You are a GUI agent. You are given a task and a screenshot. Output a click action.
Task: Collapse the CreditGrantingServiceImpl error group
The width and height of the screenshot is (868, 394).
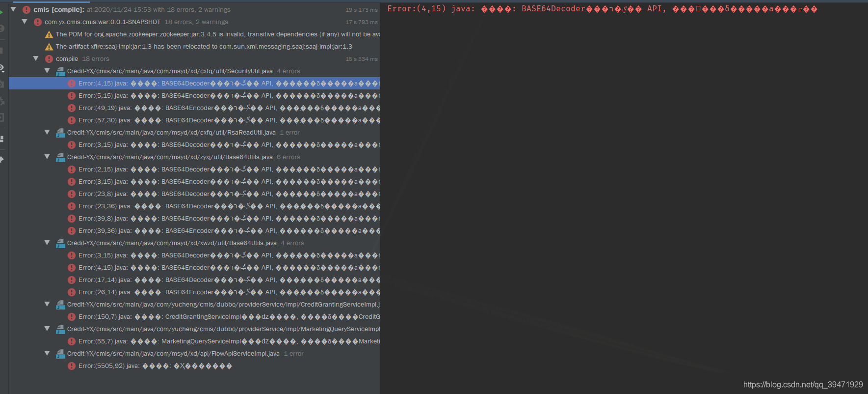pyautogui.click(x=47, y=304)
